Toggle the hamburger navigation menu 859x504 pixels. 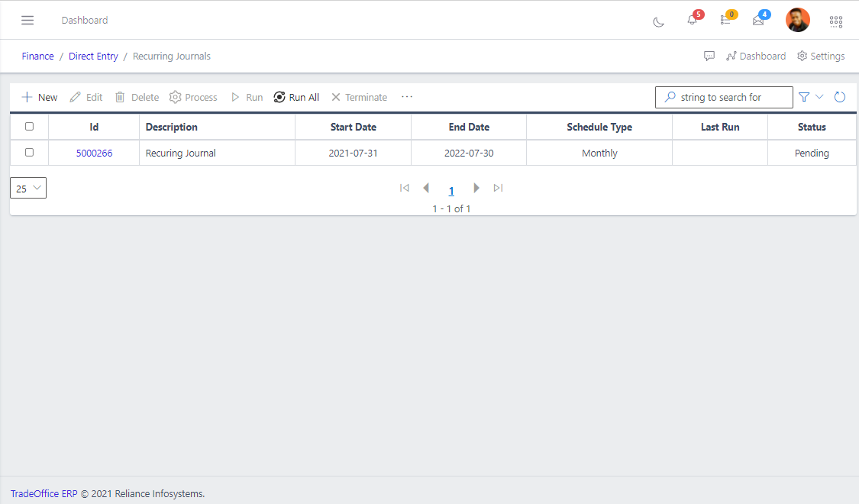coord(27,20)
